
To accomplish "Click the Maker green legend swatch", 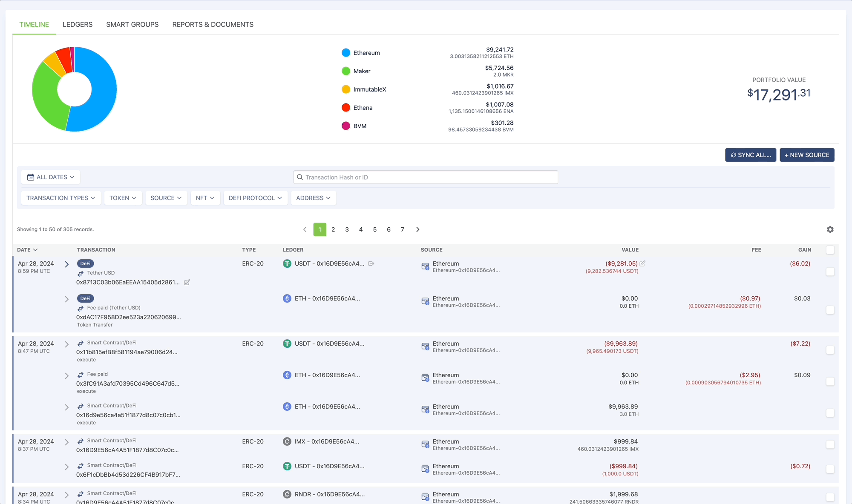I will click(346, 71).
